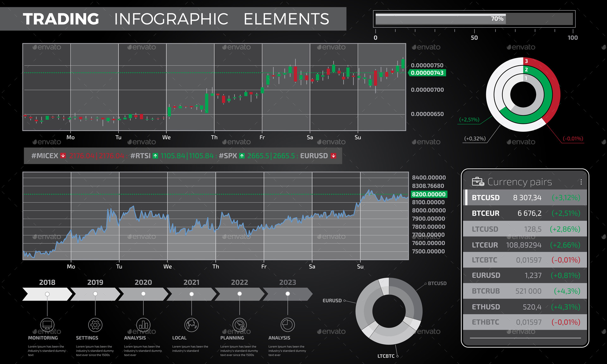Click the BTCUSD label on the donut chart
The width and height of the screenshot is (607, 364).
pyautogui.click(x=437, y=283)
